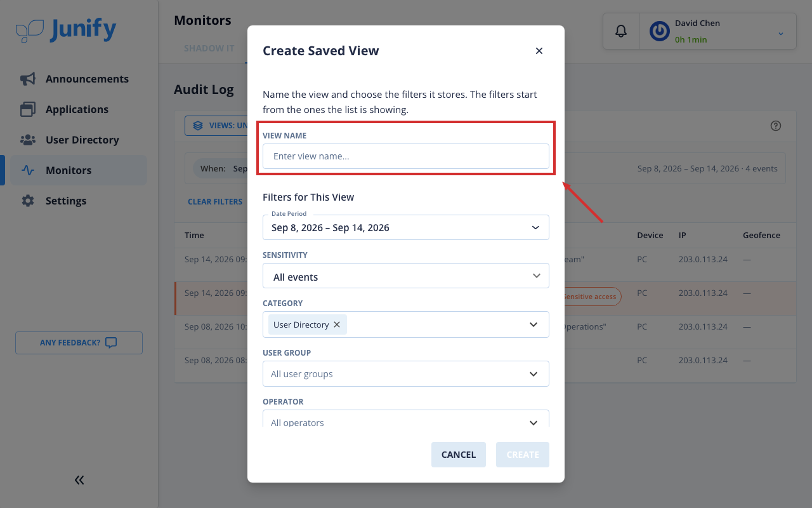The width and height of the screenshot is (812, 508).
Task: Open the Sensitivity dropdown
Action: [x=406, y=276]
